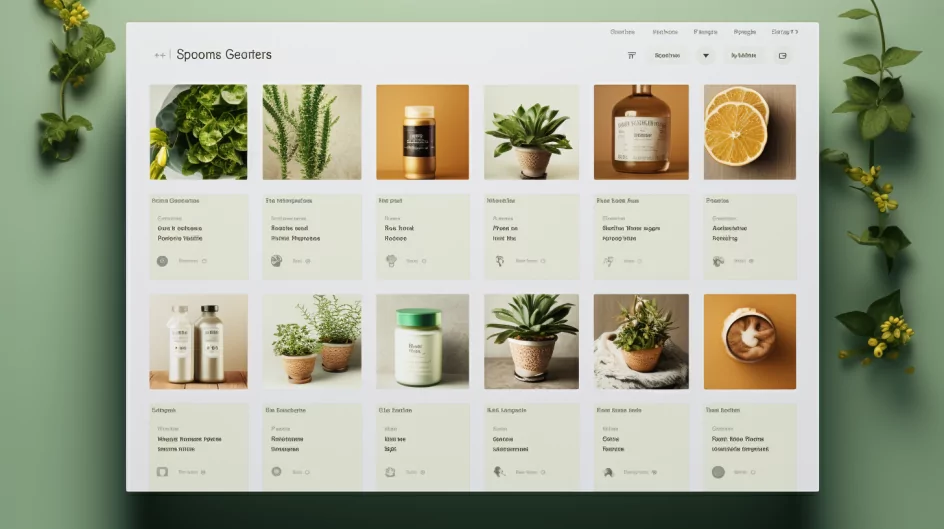Open the whiskey bottle product thumbnail
This screenshot has width=944, height=529.
[x=641, y=132]
